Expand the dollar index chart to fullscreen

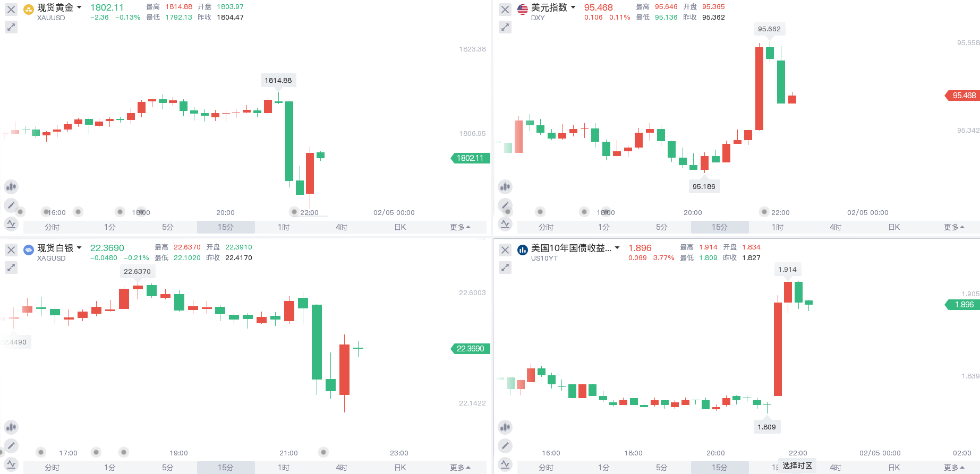tap(505, 27)
